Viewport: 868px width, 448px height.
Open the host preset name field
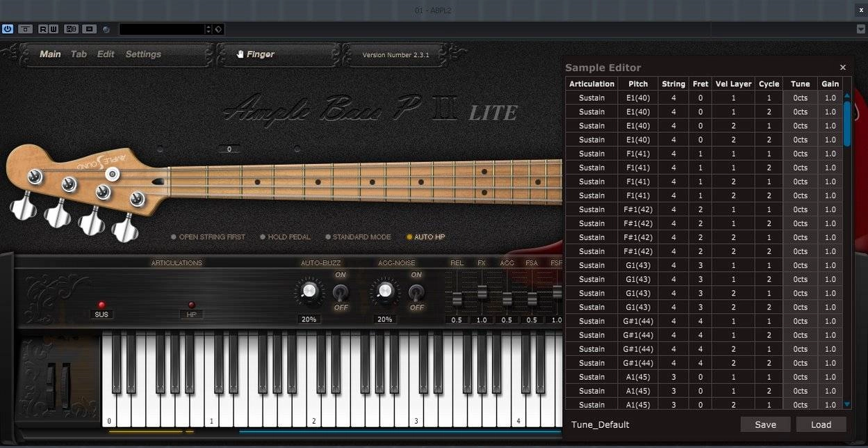click(161, 29)
